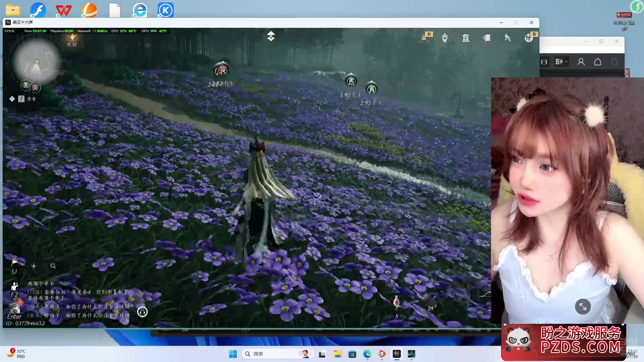Screen dimensions: 644x362
Task: Open File Explorer from the taskbar
Action: [x=337, y=354]
